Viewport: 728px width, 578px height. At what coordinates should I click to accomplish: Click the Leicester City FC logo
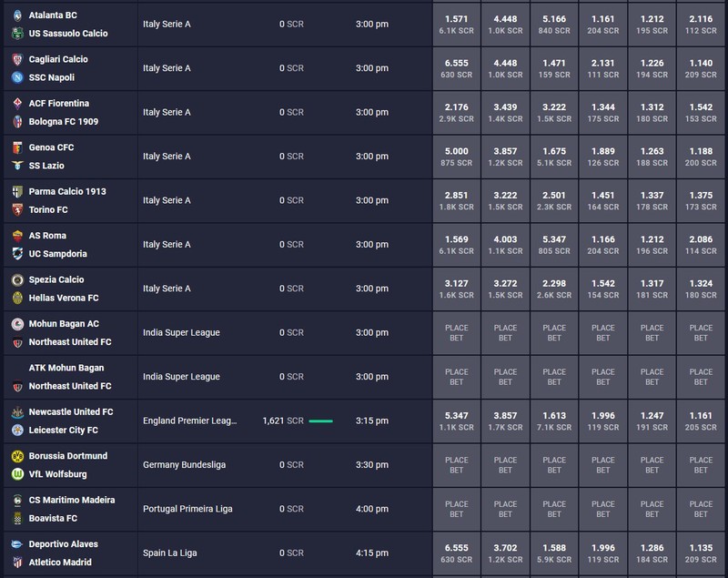click(17, 431)
